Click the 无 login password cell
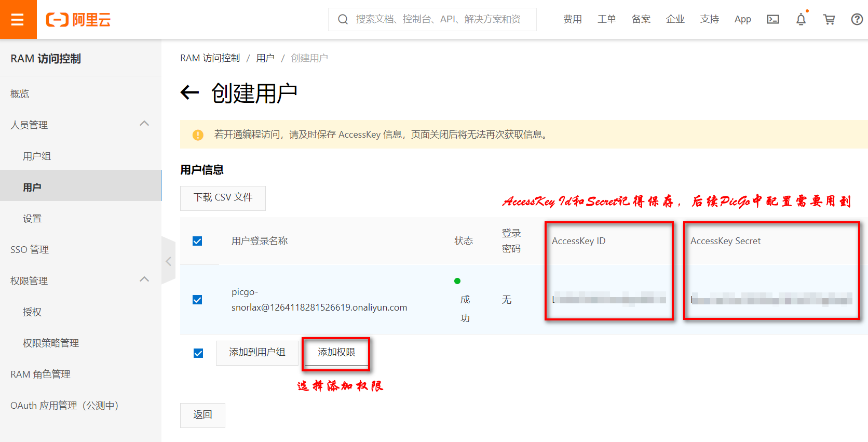This screenshot has height=442, width=868. tap(507, 300)
